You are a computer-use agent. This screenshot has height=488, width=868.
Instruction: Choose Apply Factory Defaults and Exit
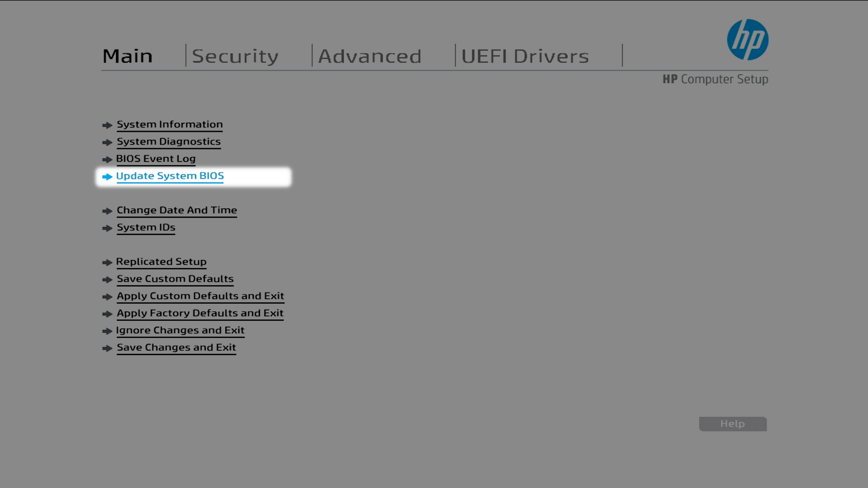point(200,314)
